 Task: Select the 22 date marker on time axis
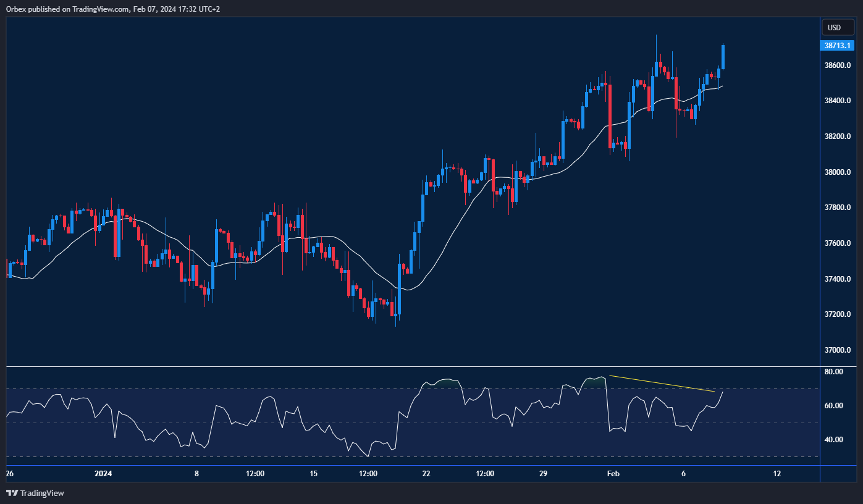click(x=426, y=474)
